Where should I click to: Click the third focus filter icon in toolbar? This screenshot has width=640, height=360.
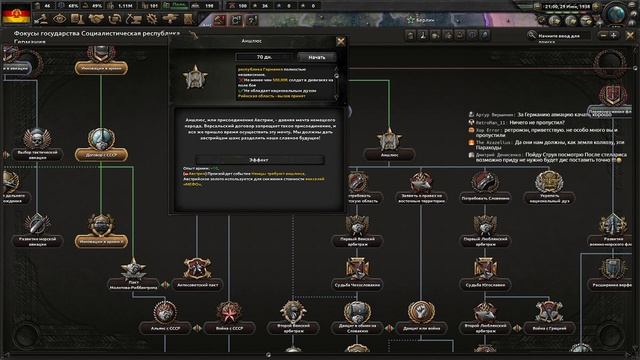(x=436, y=36)
